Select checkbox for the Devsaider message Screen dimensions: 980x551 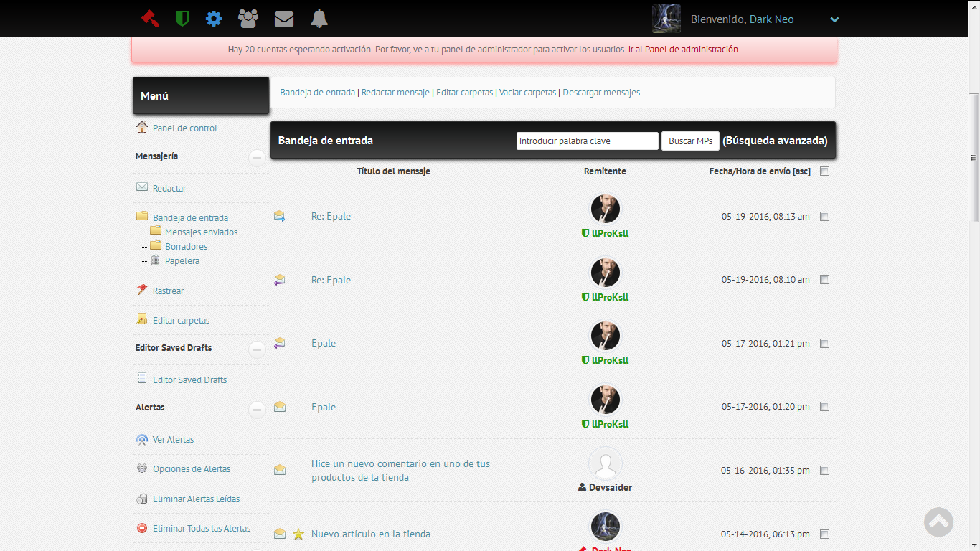click(824, 471)
